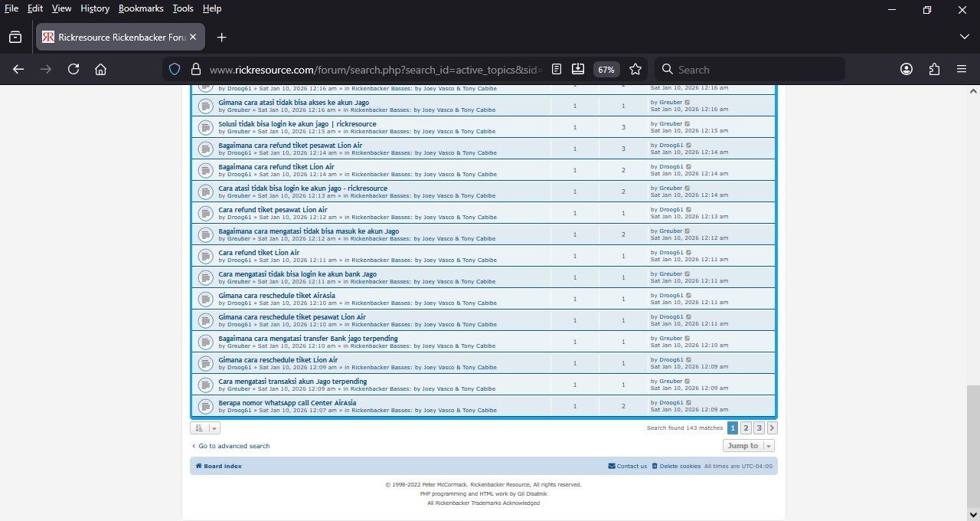980x521 pixels.
Task: Close the Rickresource Rickenbacker Forum tab
Action: [x=193, y=37]
